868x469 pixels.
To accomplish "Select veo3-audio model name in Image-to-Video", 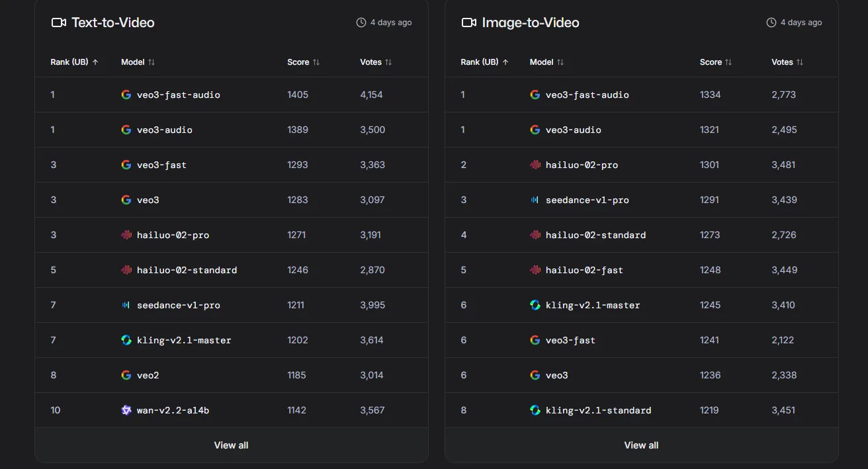I will [574, 130].
